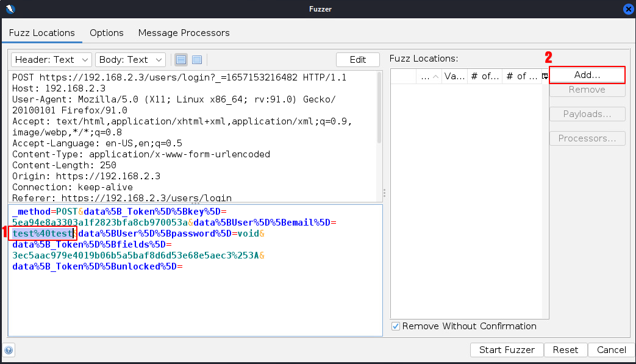Click the Reset button
Viewport: 636px width, 364px height.
pyautogui.click(x=565, y=350)
